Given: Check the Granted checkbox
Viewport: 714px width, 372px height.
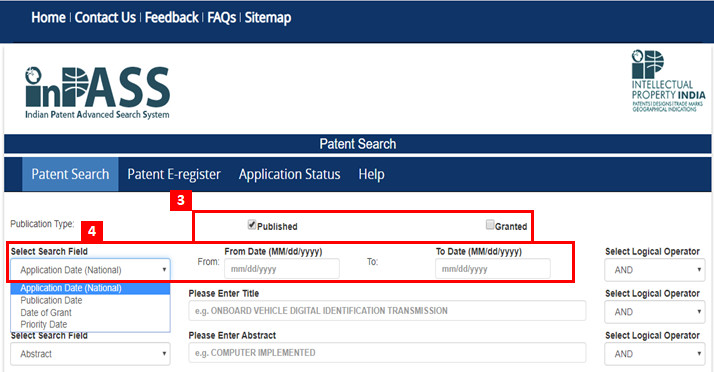Looking at the screenshot, I should click(x=490, y=224).
